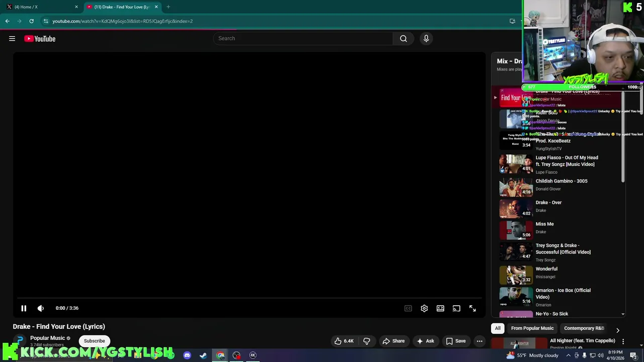Close the YouTube browser tab
Viewport: 644px width, 362px height.
pyautogui.click(x=156, y=7)
